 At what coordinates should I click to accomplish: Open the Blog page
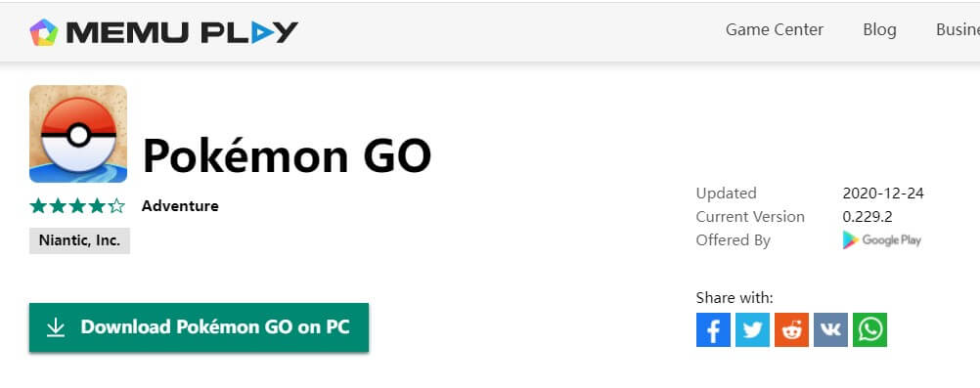(x=879, y=29)
